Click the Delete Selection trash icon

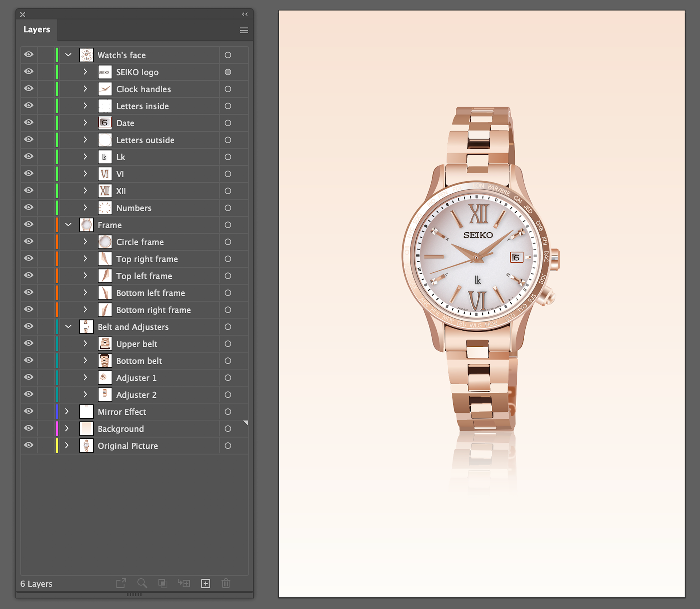coord(226,583)
